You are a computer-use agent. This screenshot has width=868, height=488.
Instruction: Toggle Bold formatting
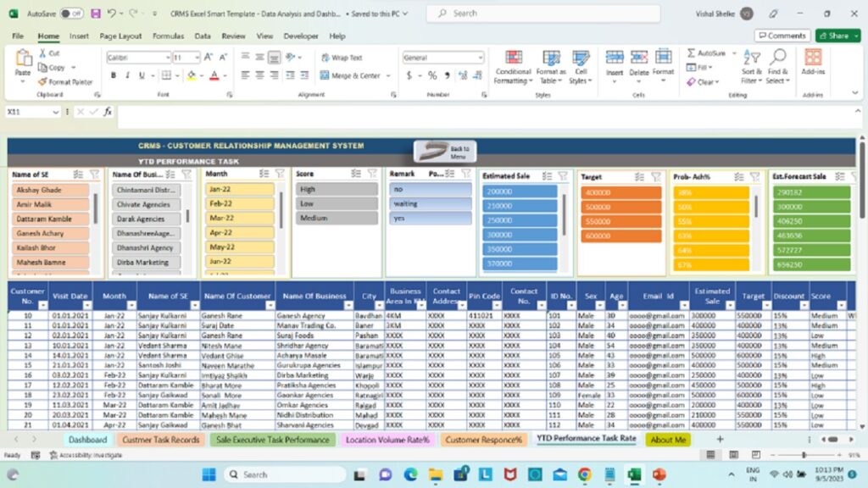tap(114, 75)
